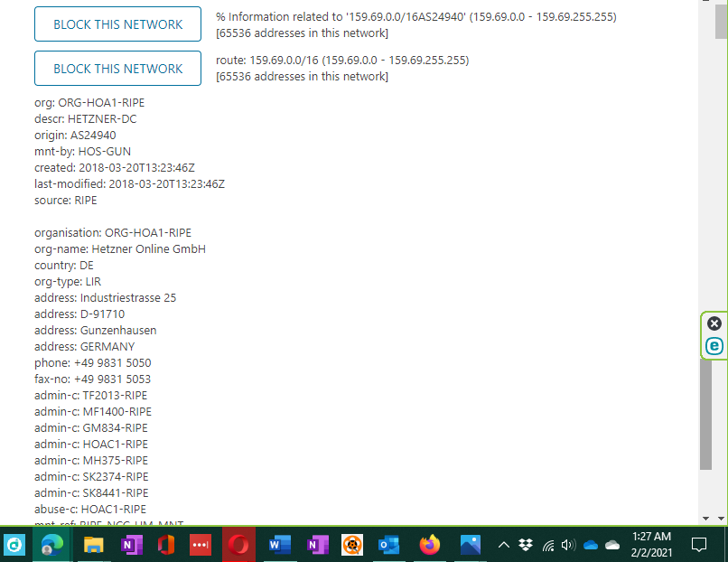
Task: Open Outlook from taskbar
Action: [388, 545]
